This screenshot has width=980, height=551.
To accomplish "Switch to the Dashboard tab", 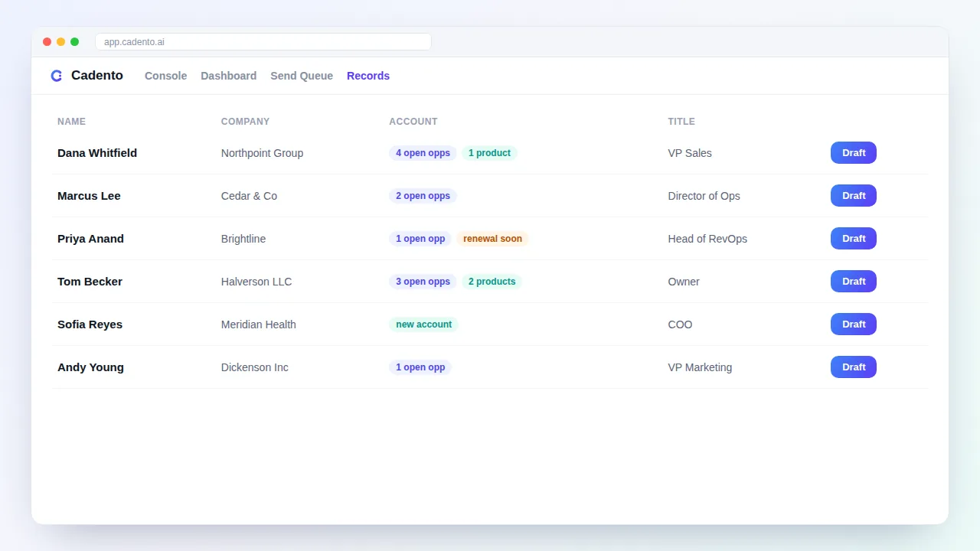I will [x=228, y=76].
